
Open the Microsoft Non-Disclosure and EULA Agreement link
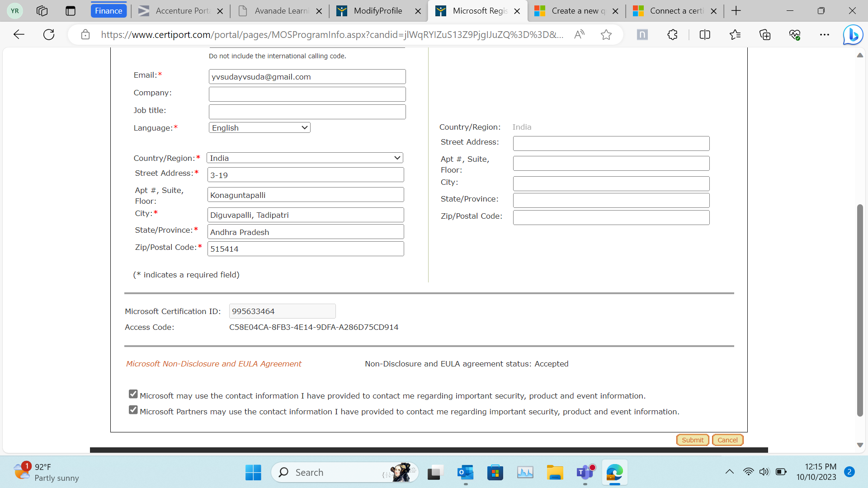pos(213,364)
